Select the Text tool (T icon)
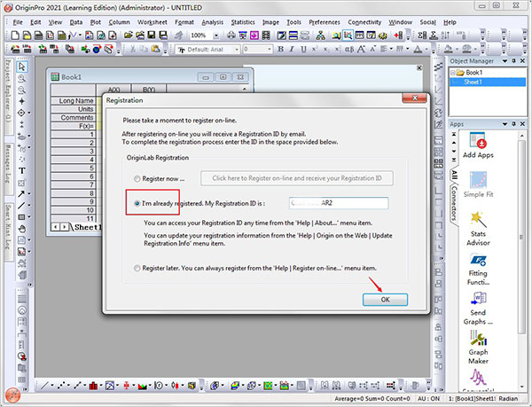 pyautogui.click(x=22, y=170)
